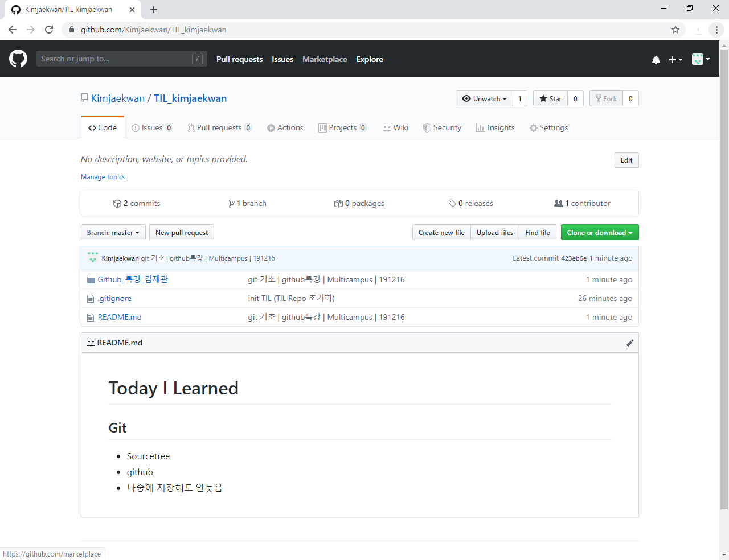Screen dimensions: 729x560
Task: Open TIL_kimjaekwan repository title link
Action: pos(190,98)
